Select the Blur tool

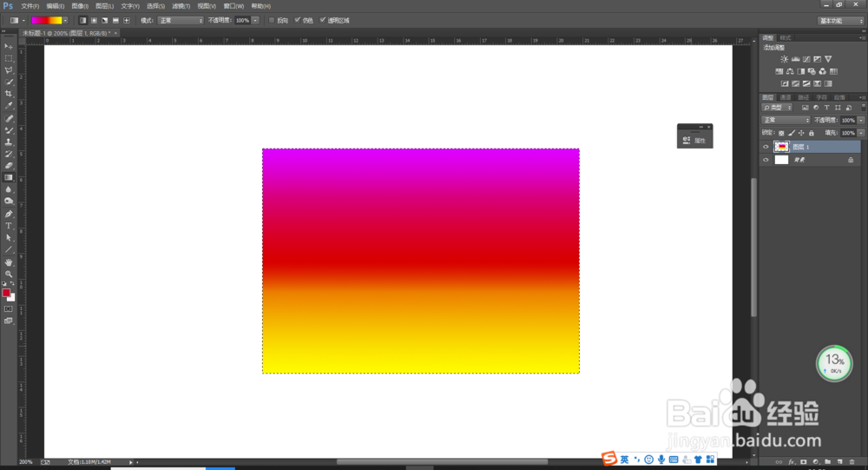pos(9,189)
